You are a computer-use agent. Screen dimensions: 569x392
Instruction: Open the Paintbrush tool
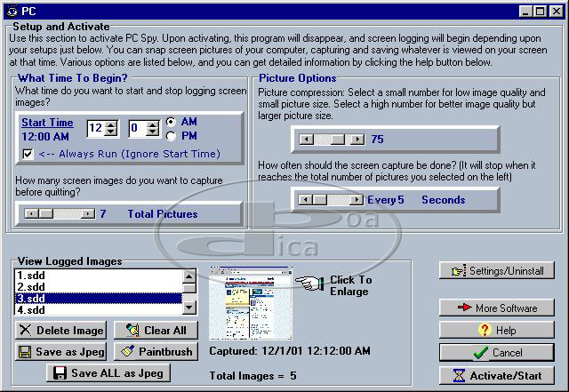click(x=156, y=352)
